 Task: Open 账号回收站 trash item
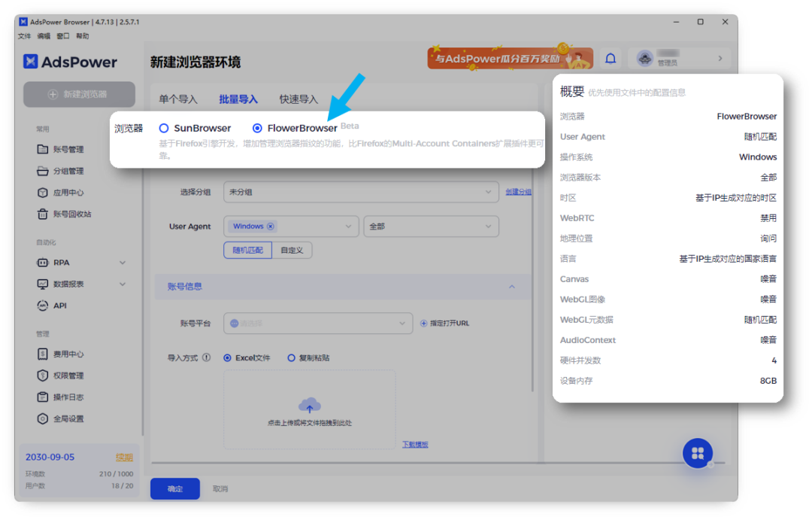[64, 214]
